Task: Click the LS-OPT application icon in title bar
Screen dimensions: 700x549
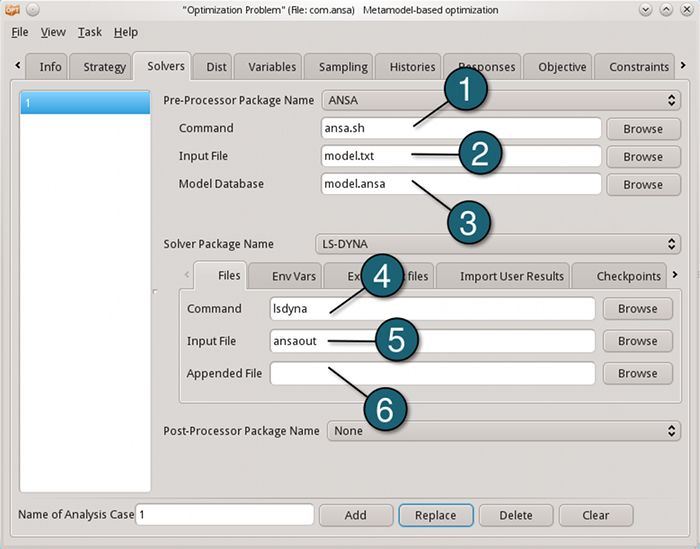Action: click(12, 9)
